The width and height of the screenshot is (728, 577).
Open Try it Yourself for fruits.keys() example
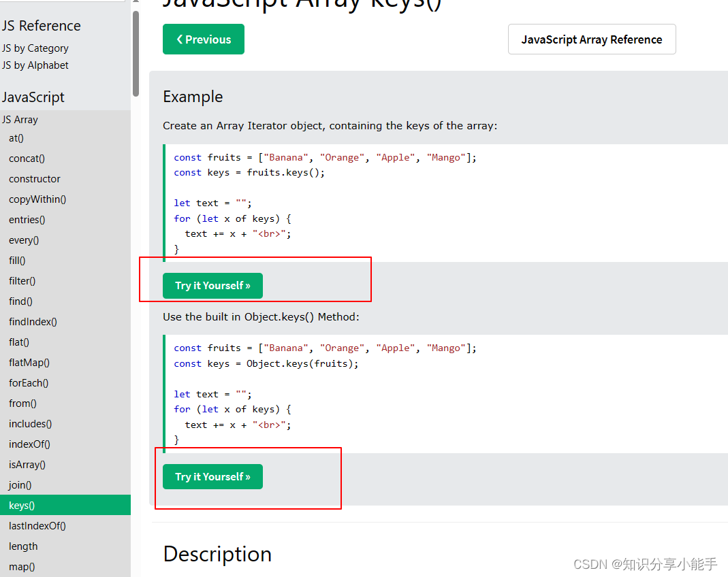[x=212, y=286]
